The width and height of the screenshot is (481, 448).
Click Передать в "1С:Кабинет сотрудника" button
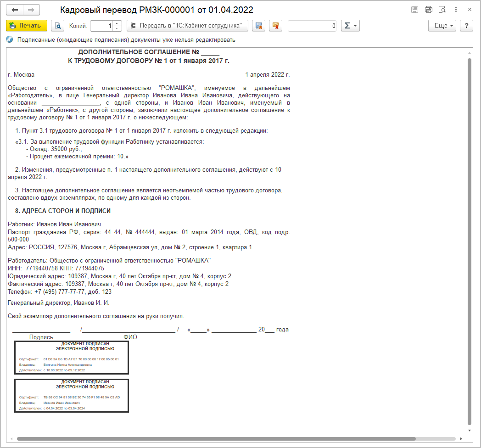(x=187, y=25)
